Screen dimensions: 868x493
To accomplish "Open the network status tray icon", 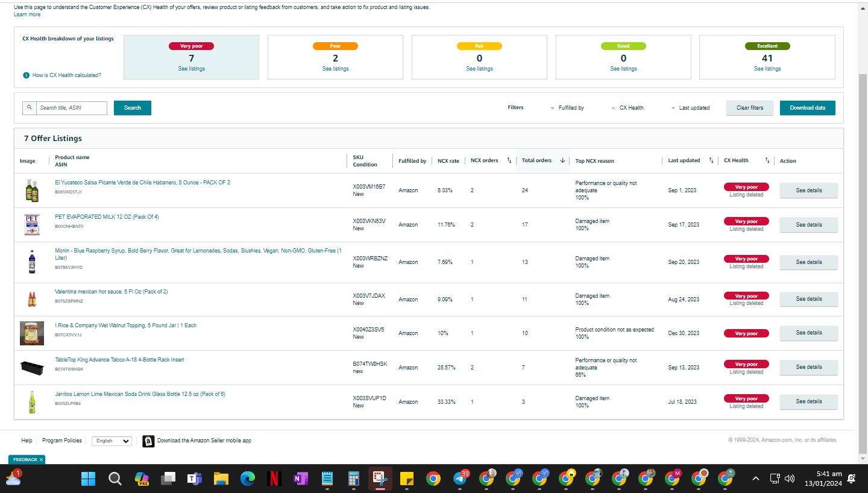I will (775, 479).
